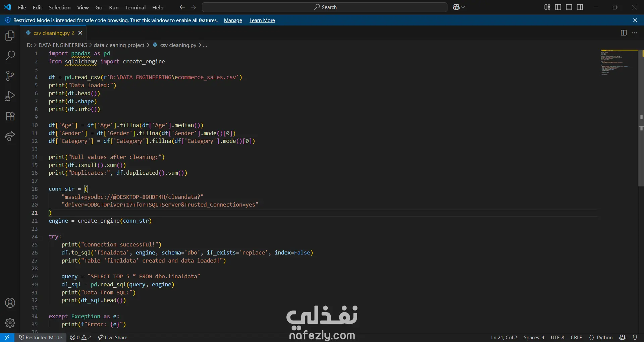Show errors and warnings from status bar
The height and width of the screenshot is (342, 644).
(x=80, y=337)
